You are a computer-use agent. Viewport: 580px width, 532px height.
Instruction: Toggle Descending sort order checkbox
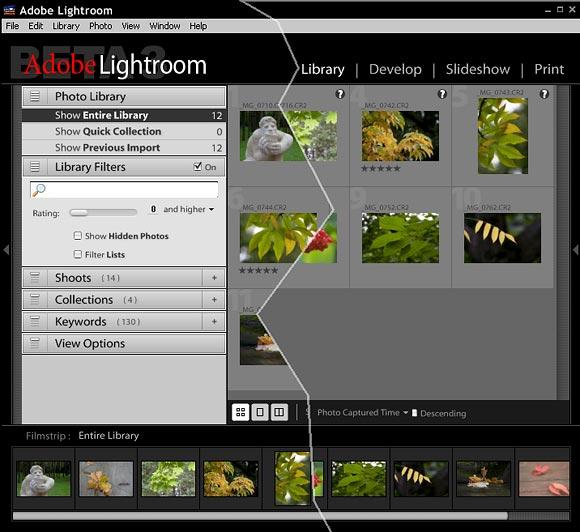(414, 413)
